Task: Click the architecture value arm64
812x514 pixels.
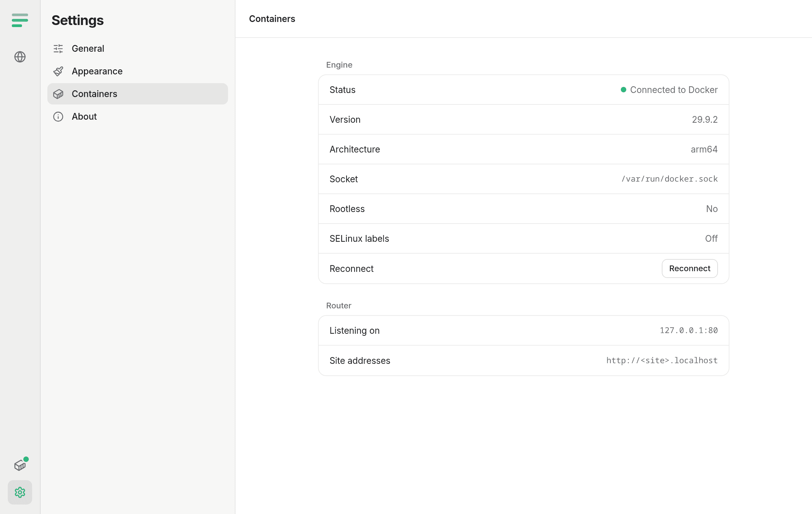Action: click(x=704, y=149)
